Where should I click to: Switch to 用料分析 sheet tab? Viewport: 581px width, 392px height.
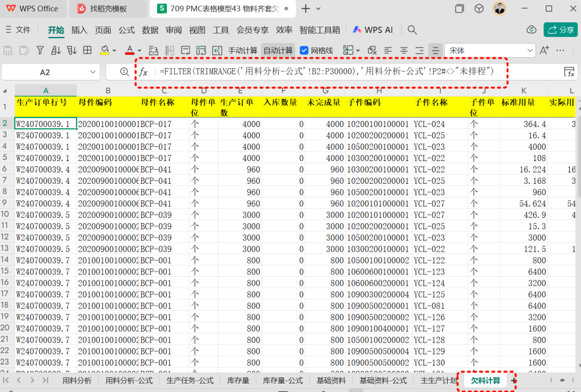[77, 381]
